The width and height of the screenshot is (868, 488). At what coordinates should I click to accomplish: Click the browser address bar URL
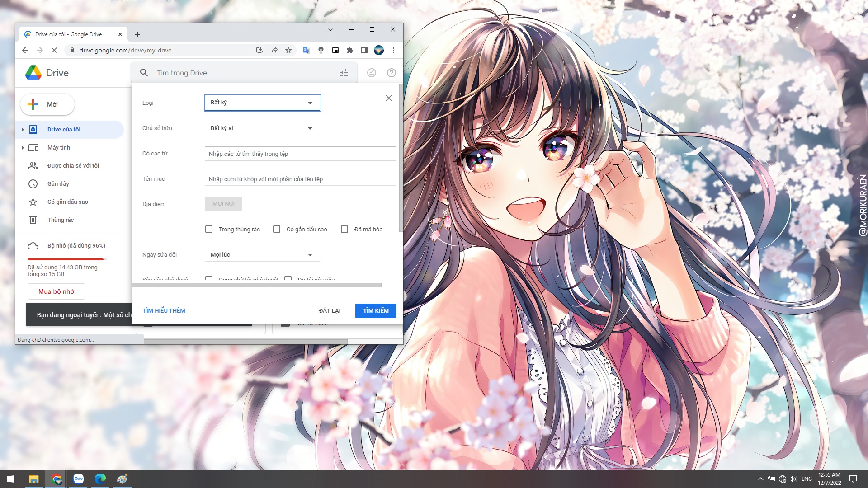pos(125,50)
